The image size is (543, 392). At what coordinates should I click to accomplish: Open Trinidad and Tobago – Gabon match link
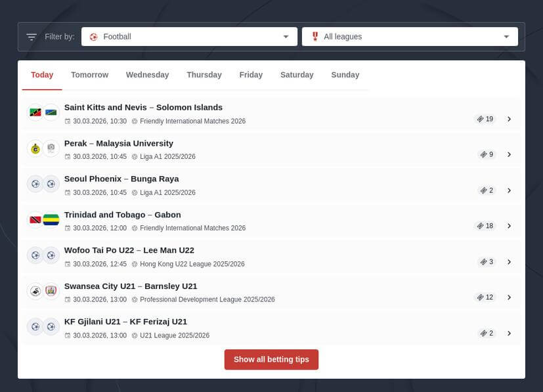(122, 215)
